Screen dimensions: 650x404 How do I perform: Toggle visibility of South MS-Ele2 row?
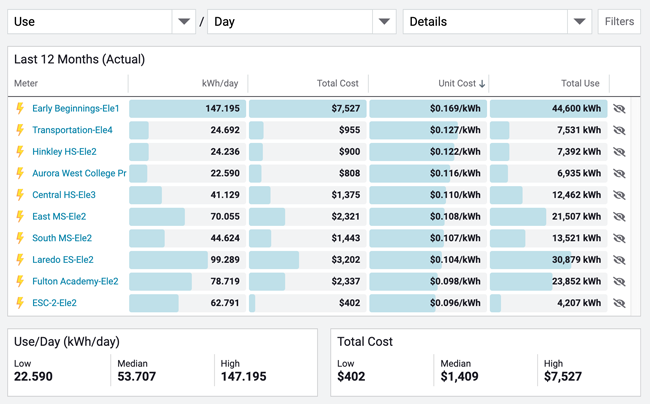coord(619,238)
